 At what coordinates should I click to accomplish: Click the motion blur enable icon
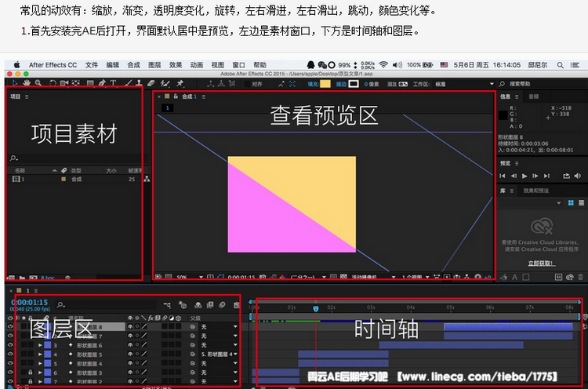[x=223, y=305]
